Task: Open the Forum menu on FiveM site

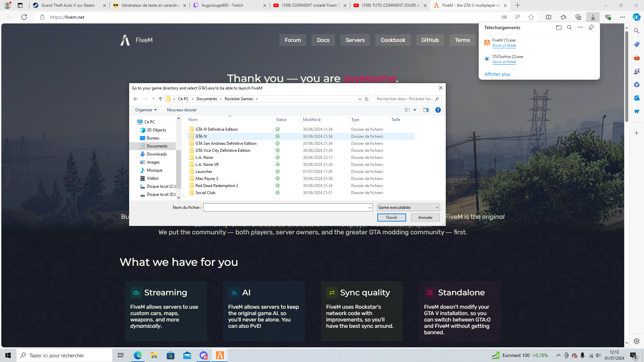Action: [293, 40]
